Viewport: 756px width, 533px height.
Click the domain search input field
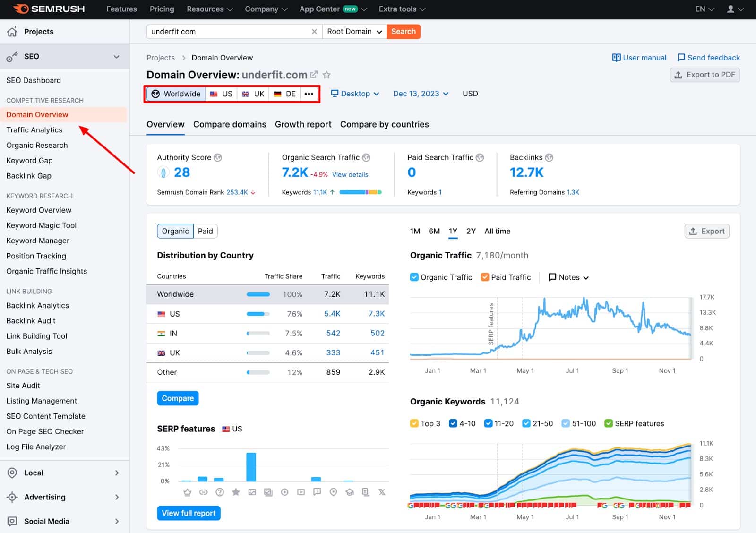coord(227,31)
